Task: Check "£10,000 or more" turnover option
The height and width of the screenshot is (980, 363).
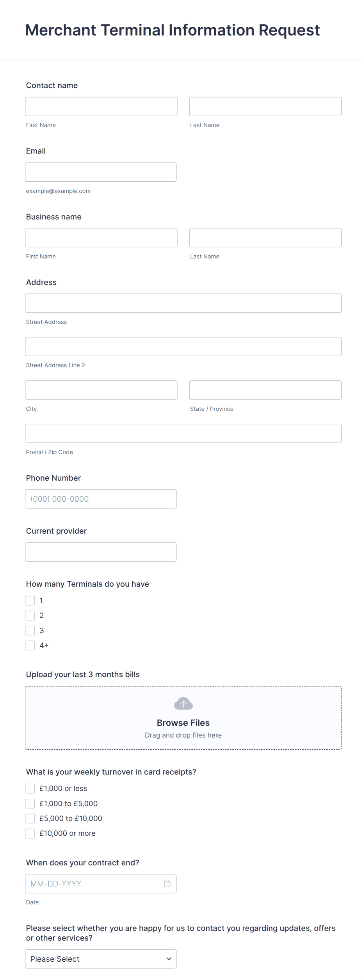Action: [x=30, y=833]
